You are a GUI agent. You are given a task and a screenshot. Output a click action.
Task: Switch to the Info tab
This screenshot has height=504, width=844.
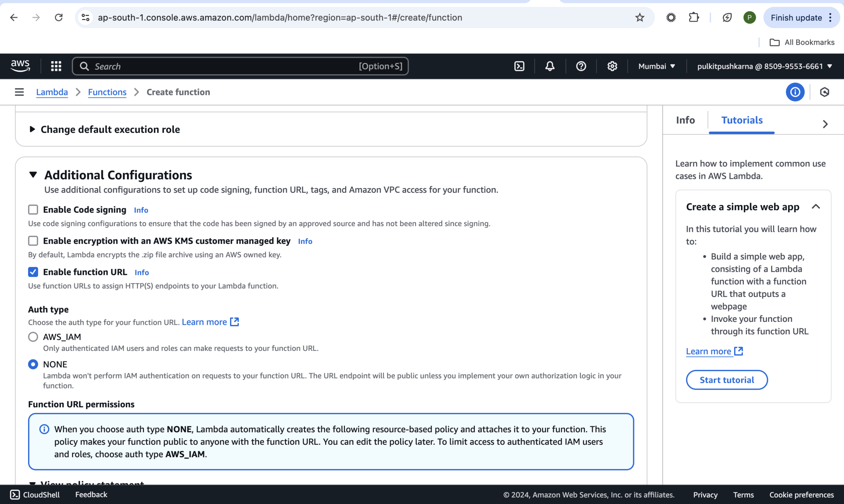coord(685,120)
